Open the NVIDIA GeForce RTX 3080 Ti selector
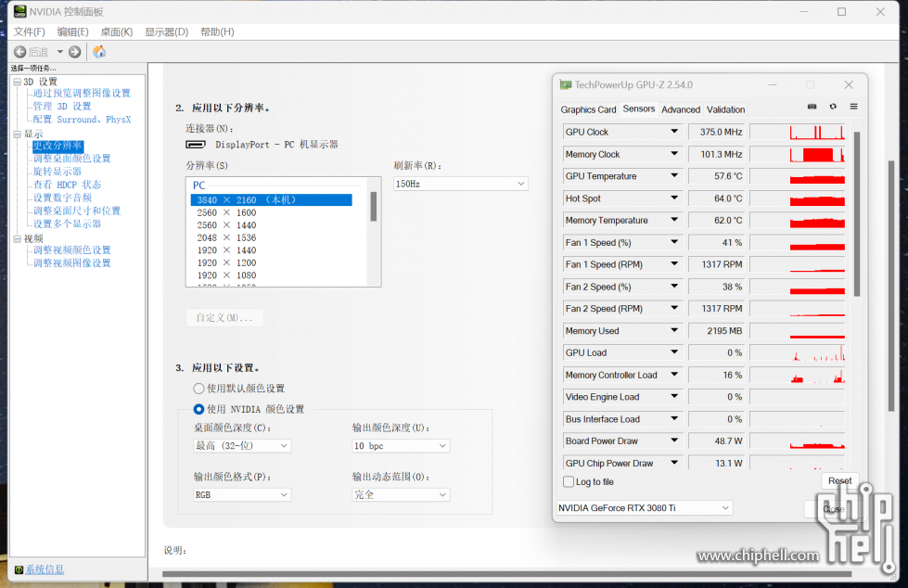Screen dimensions: 908x588 click(x=644, y=507)
